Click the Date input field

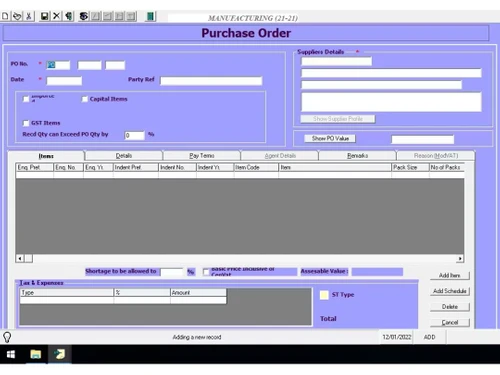point(64,81)
